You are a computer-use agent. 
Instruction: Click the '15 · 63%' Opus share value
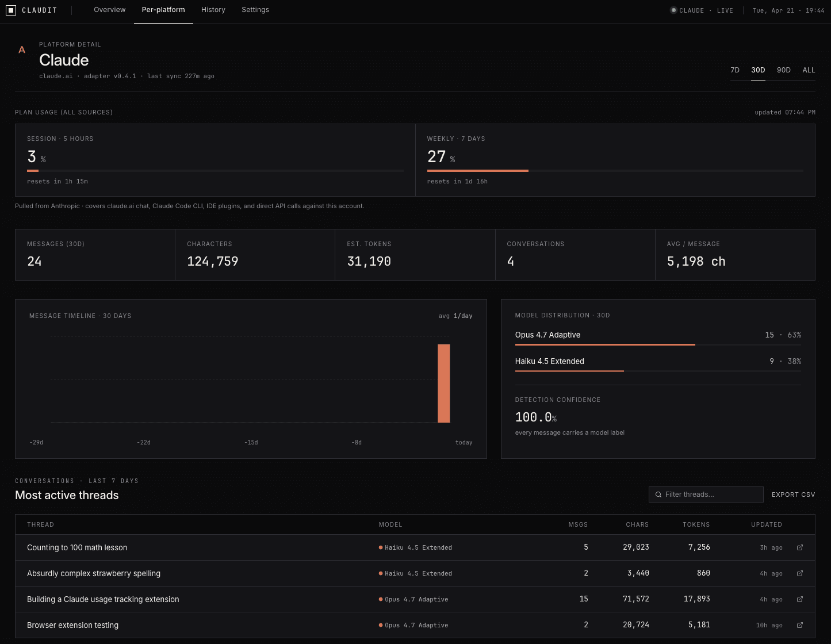pyautogui.click(x=783, y=335)
